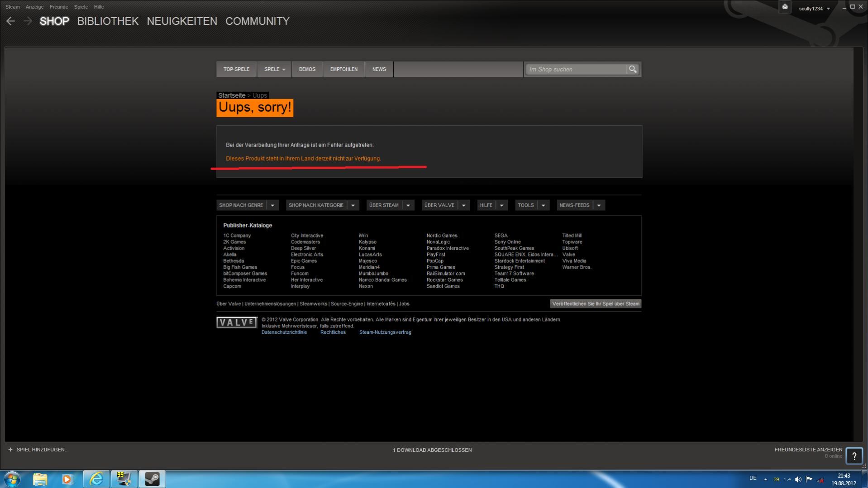Open the scully1234 account dropdown
Viewport: 868px width, 488px height.
[x=814, y=9]
